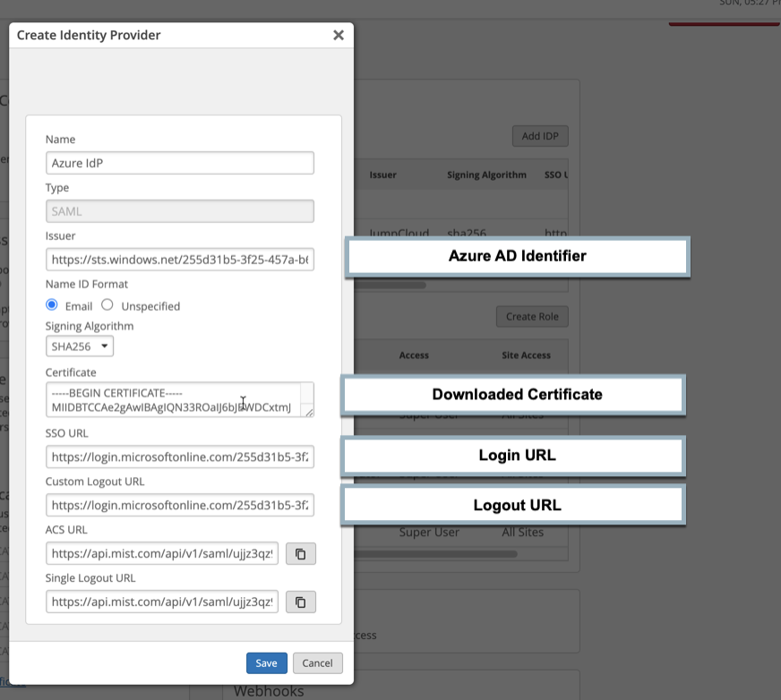Select the Single Logout URL text field
This screenshot has height=700, width=781.
click(162, 602)
